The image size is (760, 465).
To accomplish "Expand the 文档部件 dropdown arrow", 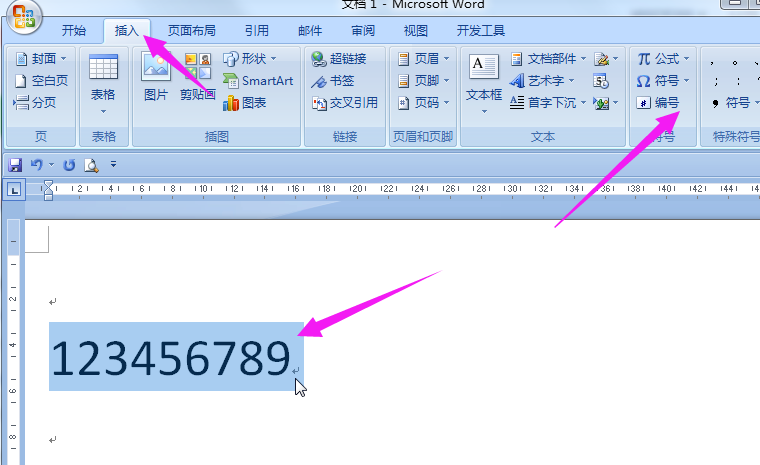I will [x=583, y=59].
